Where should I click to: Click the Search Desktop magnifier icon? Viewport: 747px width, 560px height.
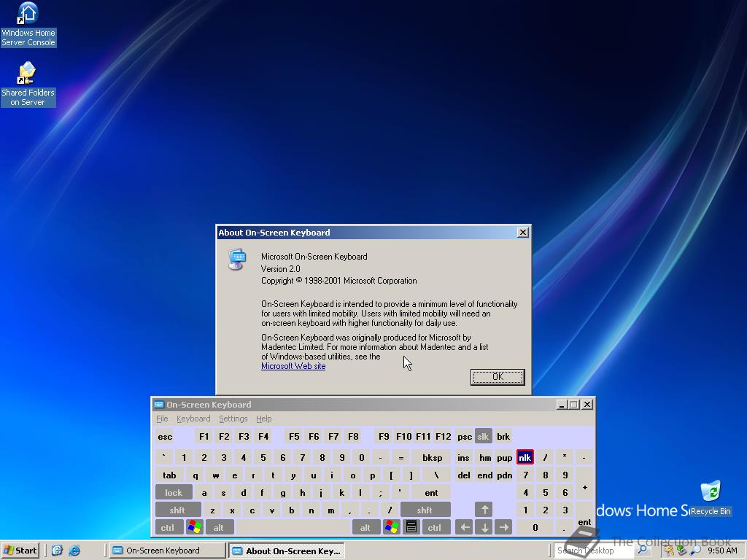(x=642, y=550)
